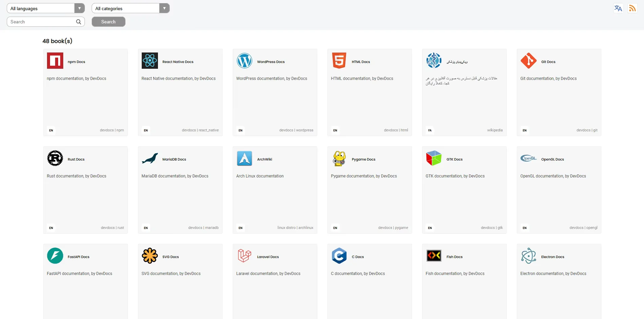Select the Rust gear logo icon
The height and width of the screenshot is (319, 644).
coord(55,158)
